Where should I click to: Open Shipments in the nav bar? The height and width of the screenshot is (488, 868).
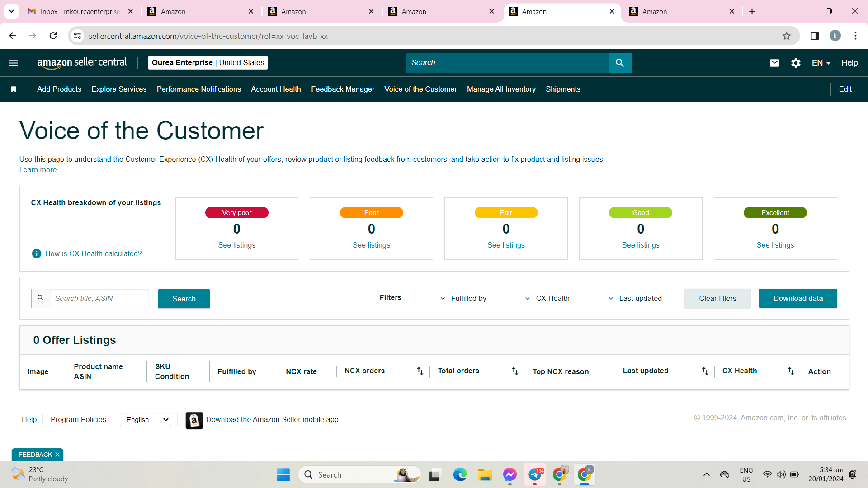point(563,89)
